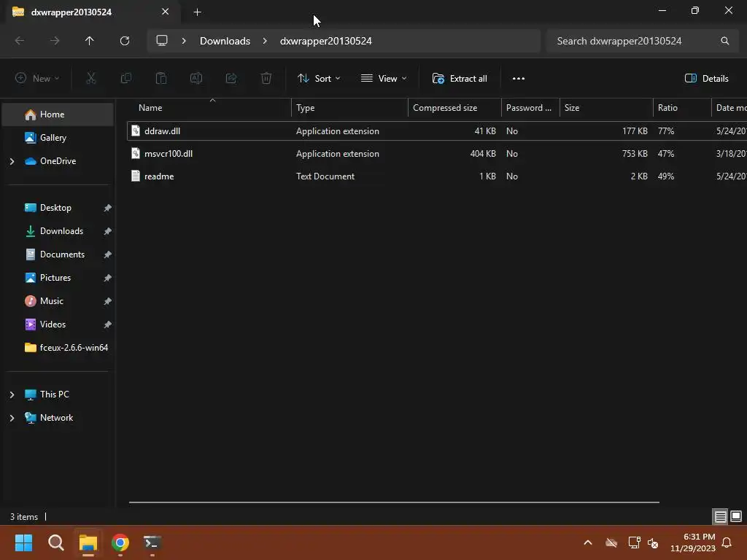
Task: Open Terminal from the taskbar
Action: coord(152,542)
